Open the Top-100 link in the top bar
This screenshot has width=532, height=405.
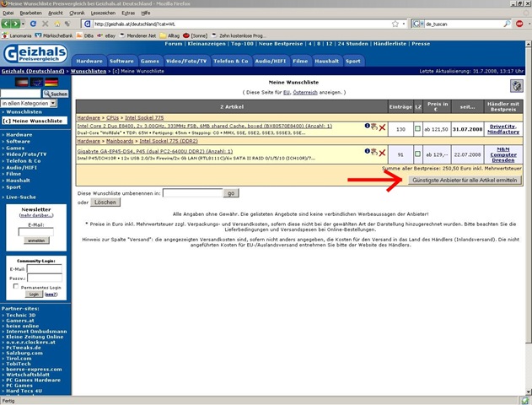pos(242,44)
